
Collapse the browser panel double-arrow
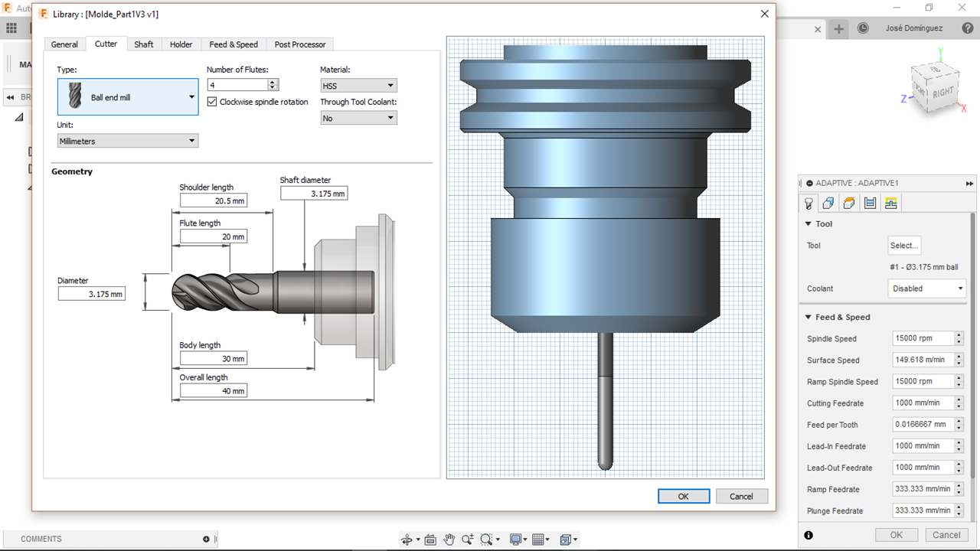(11, 97)
